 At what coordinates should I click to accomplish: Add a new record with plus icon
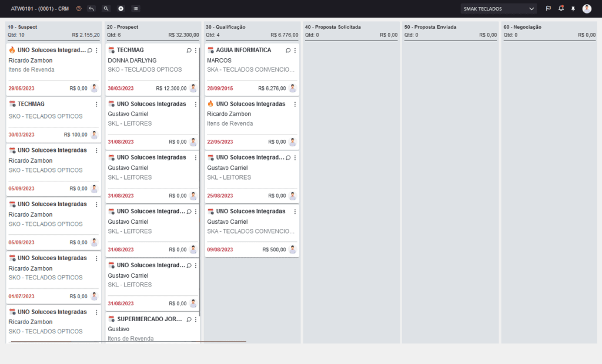pyautogui.click(x=121, y=8)
